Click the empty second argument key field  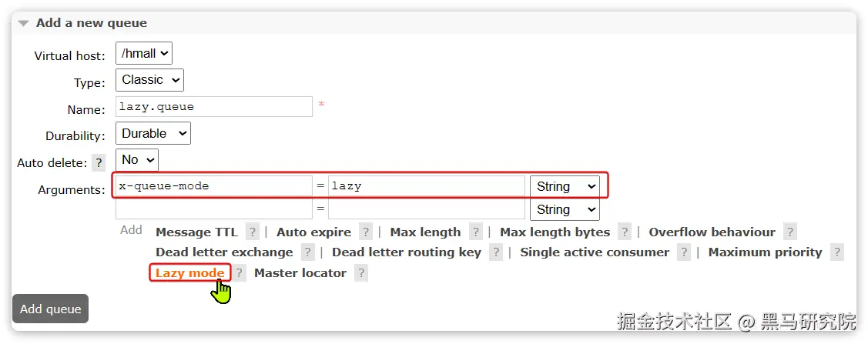[x=214, y=209]
